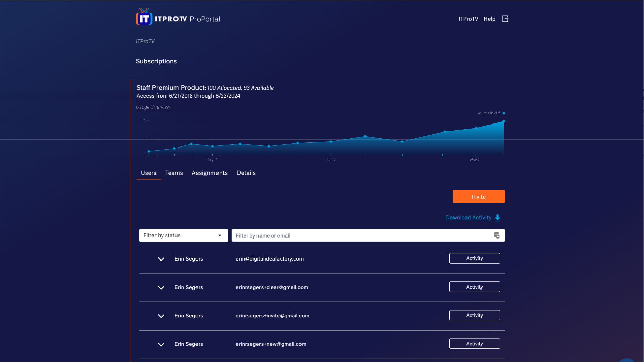The image size is (644, 362).
Task: Click the ProPortal title text
Action: coord(205,19)
